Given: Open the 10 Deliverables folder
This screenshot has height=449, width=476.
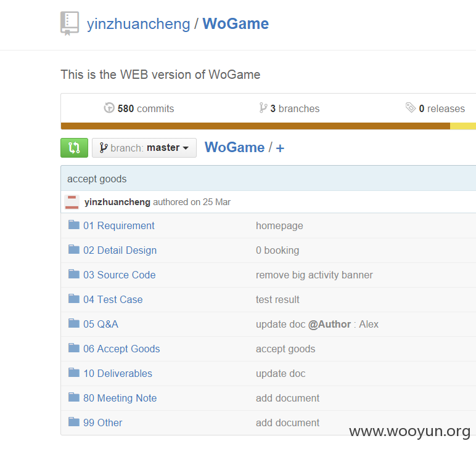Looking at the screenshot, I should tap(118, 373).
